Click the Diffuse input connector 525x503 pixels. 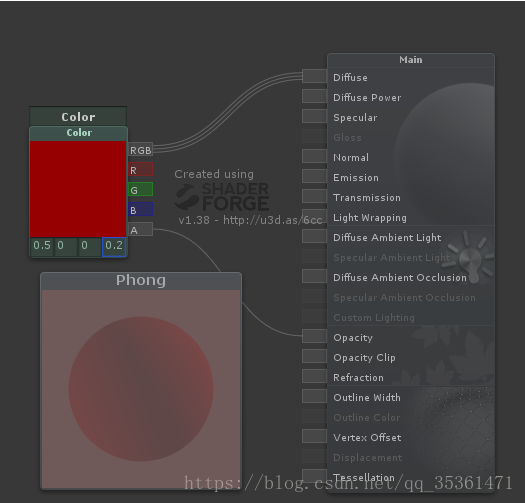[x=314, y=76]
